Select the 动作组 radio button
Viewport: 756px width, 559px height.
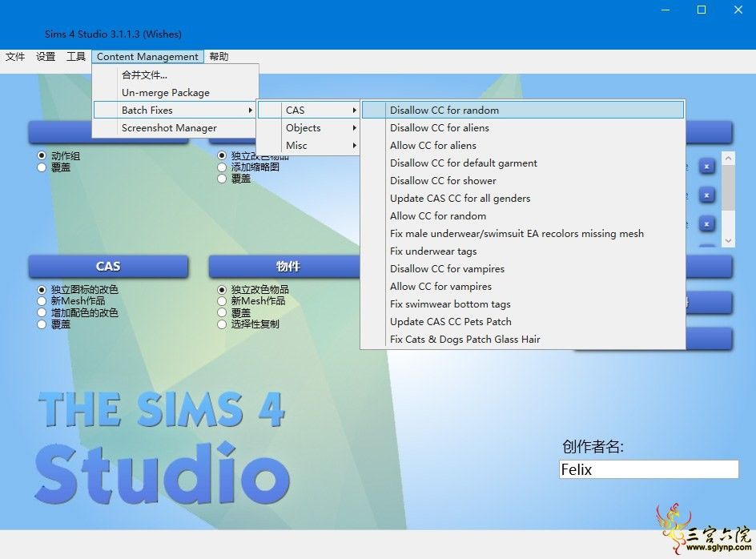tap(42, 155)
